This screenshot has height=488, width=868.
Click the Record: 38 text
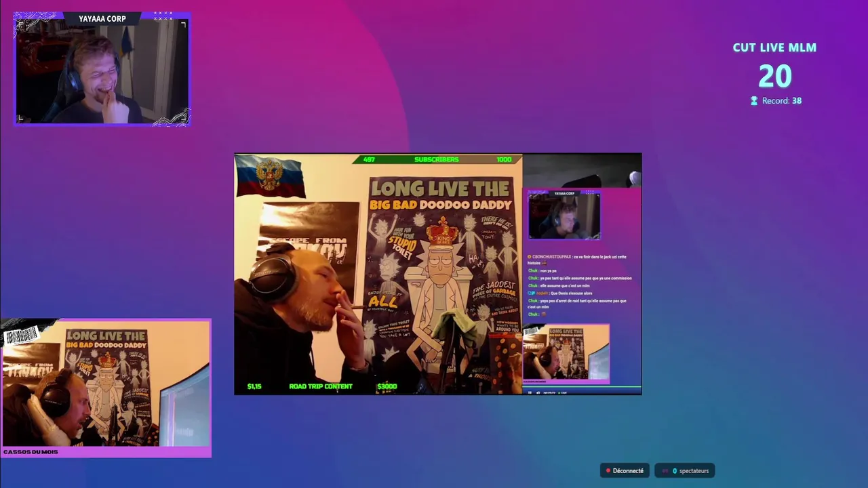tap(782, 100)
